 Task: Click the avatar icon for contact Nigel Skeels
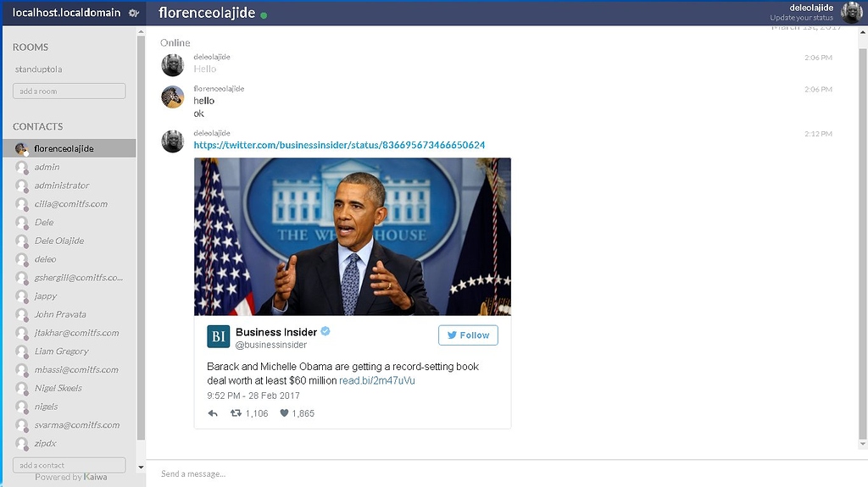pos(21,388)
